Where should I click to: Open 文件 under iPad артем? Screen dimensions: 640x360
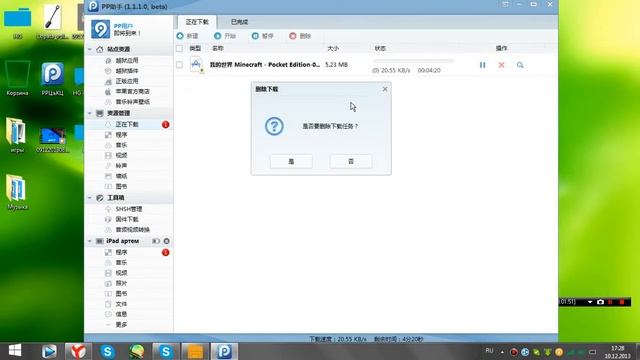click(x=121, y=304)
